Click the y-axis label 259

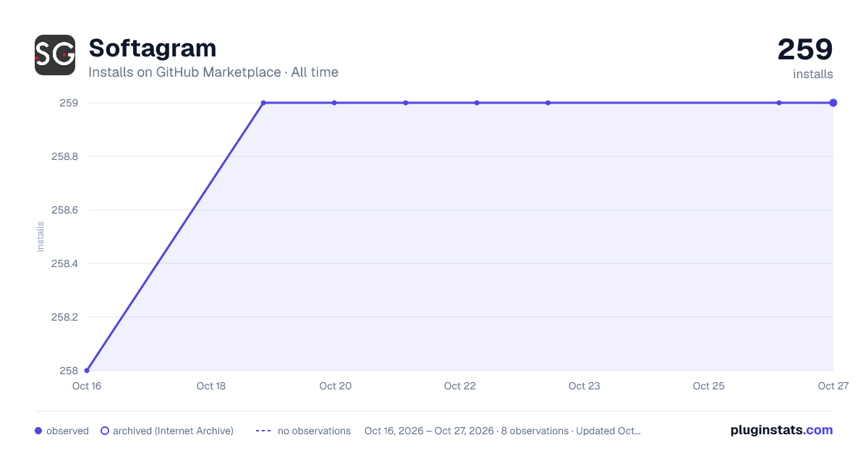click(69, 103)
